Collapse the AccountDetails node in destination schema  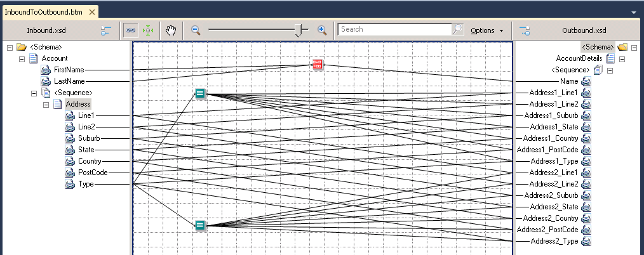pyautogui.click(x=622, y=59)
